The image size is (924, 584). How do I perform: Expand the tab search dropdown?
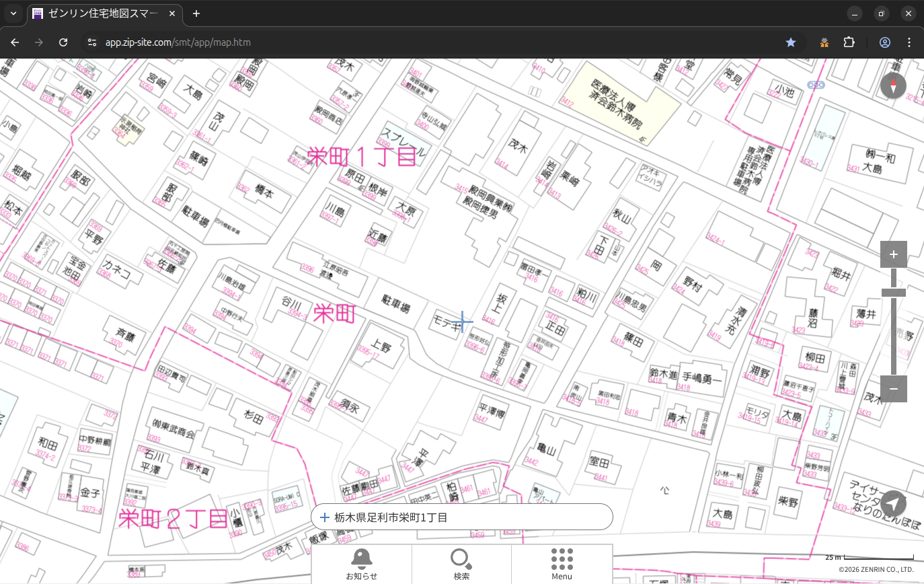(13, 13)
